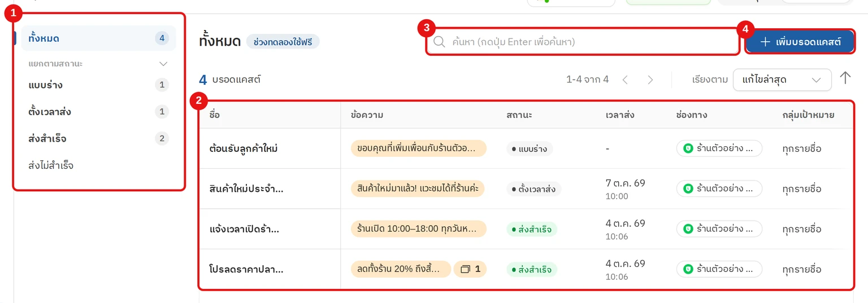Click the ร้านตัวอย่าง channel chip in แจ้งเวลาเปิดร้า row
The height and width of the screenshot is (303, 868).
(x=719, y=229)
